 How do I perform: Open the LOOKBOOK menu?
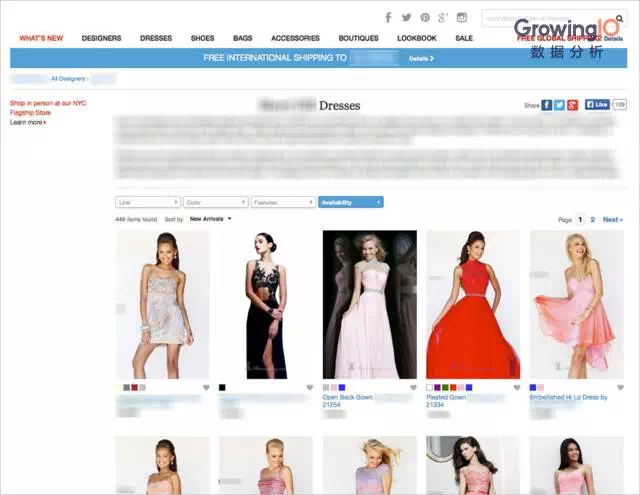(x=417, y=38)
